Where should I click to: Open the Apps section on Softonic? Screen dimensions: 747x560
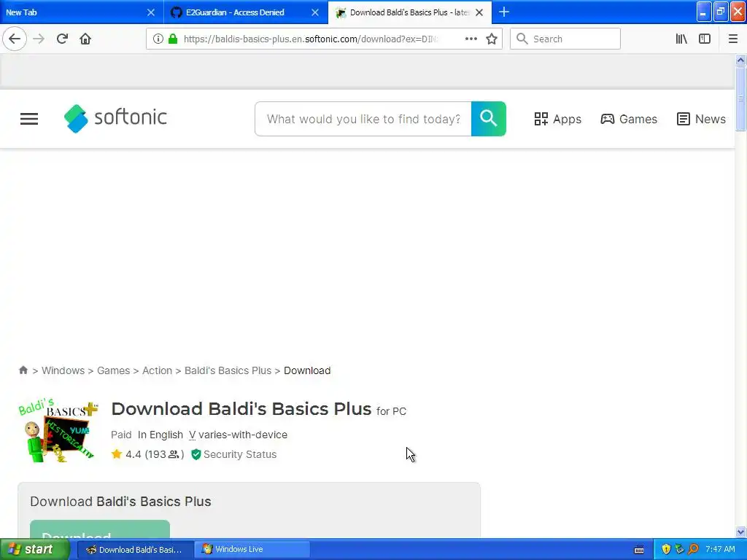tap(557, 119)
